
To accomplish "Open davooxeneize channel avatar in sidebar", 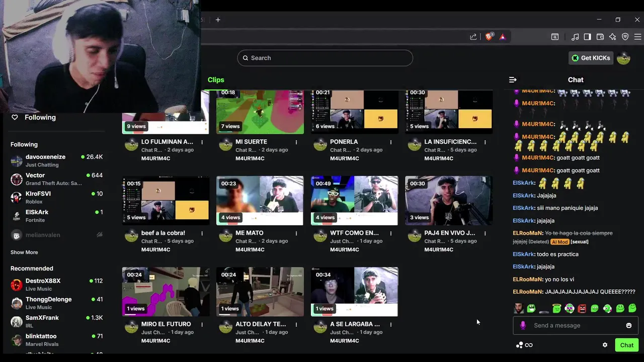I will tap(17, 161).
